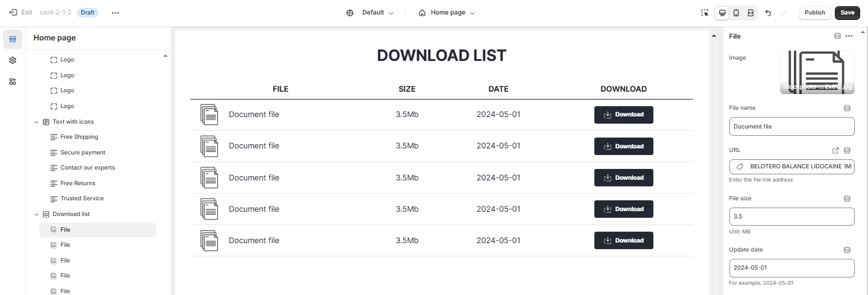868x295 pixels.
Task: Select the Free Shipping block
Action: (x=79, y=137)
